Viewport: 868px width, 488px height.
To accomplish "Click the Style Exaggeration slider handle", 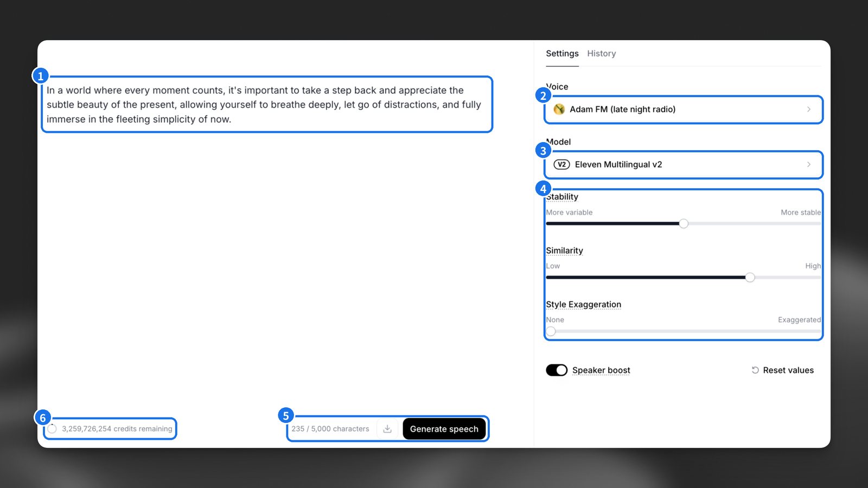I will click(551, 331).
